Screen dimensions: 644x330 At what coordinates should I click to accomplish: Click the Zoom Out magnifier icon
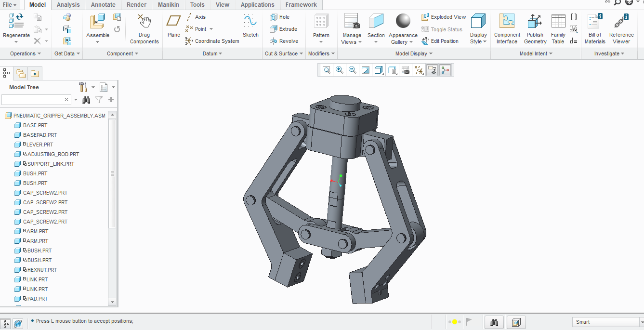click(353, 70)
